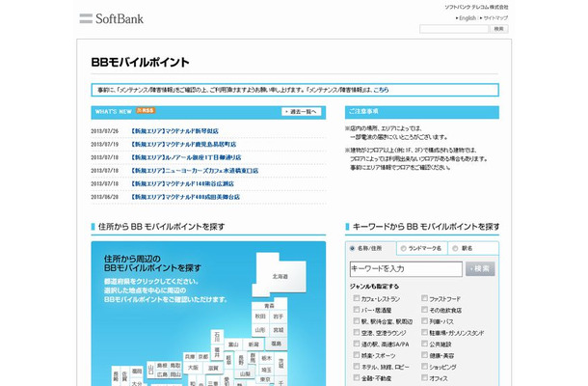This screenshot has height=386, width=588.
Task: Click the キーワードを入力 text field
Action: tap(406, 269)
